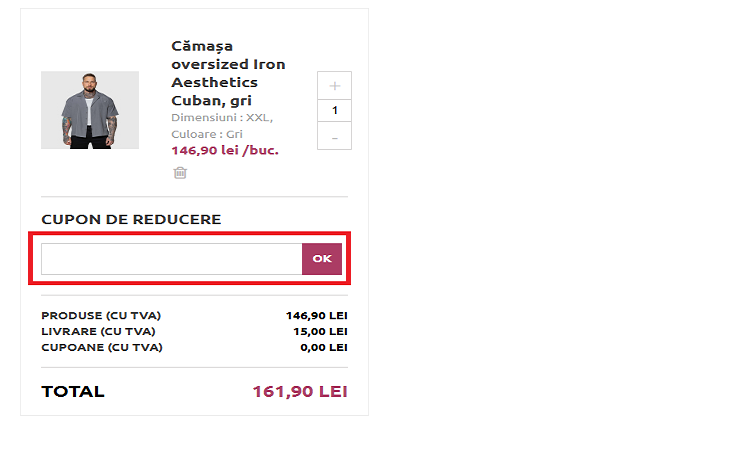
Task: Remove the shirt using the trash icon
Action: tap(180, 172)
